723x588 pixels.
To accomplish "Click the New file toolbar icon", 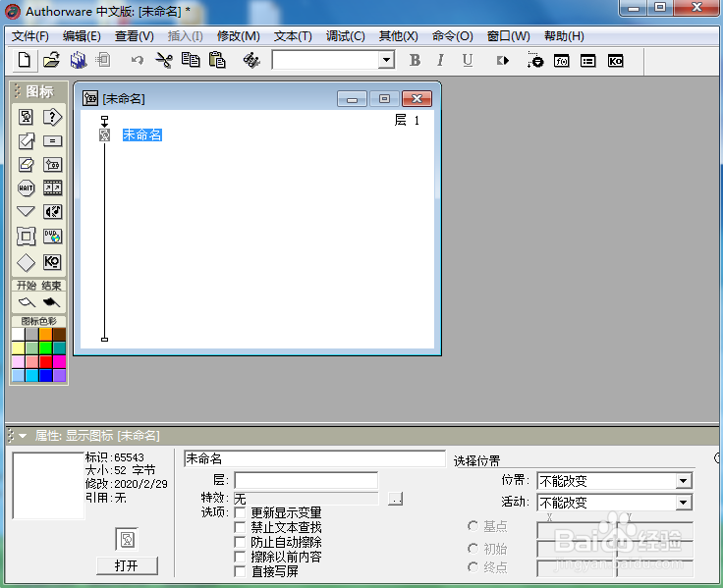I will (25, 60).
